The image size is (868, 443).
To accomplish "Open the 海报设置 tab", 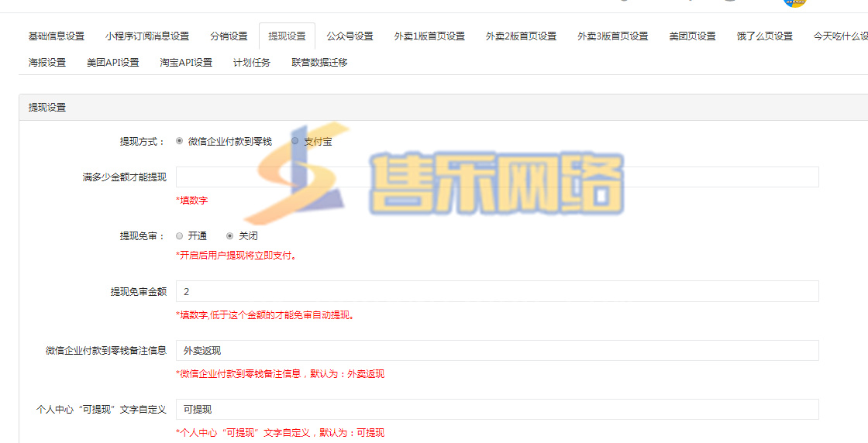I will (47, 63).
